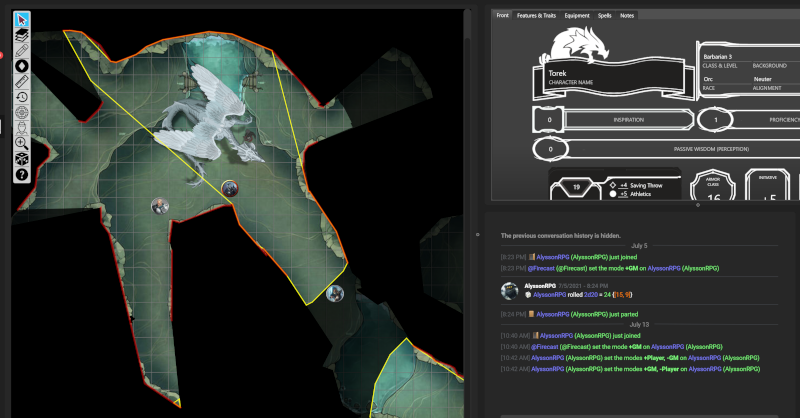Click AlyssonRPG link in 10:40 joined message
800x418 pixels.
pyautogui.click(x=556, y=336)
